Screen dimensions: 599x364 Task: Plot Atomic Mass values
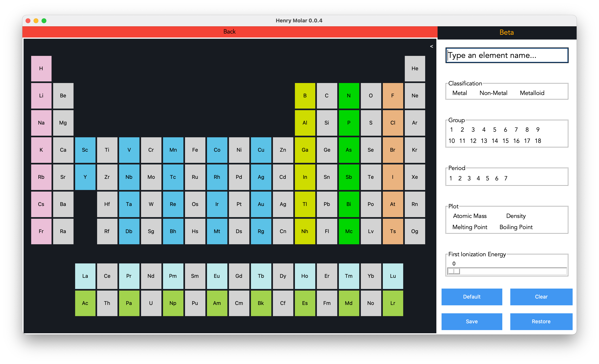[470, 216]
